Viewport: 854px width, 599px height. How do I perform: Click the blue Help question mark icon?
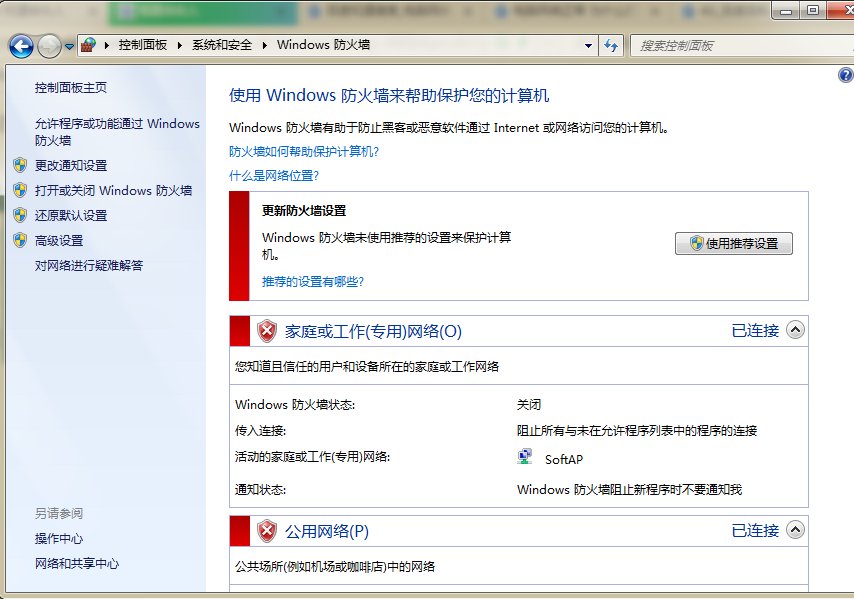(x=846, y=75)
